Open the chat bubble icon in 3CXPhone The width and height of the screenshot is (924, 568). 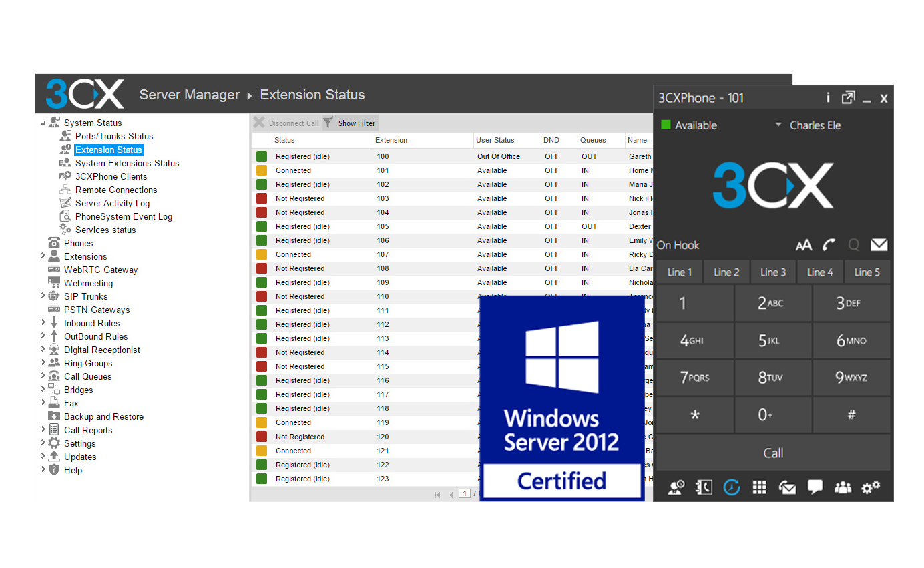[815, 487]
